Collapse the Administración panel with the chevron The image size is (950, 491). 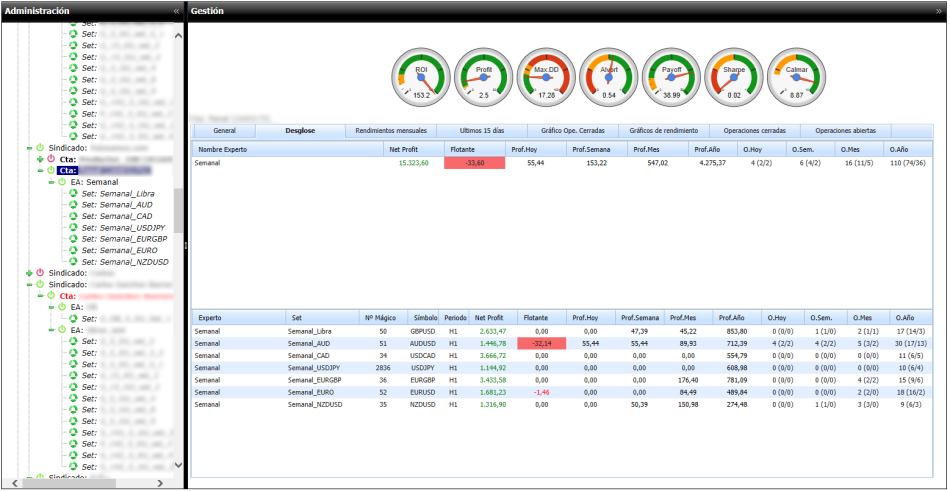pos(177,10)
